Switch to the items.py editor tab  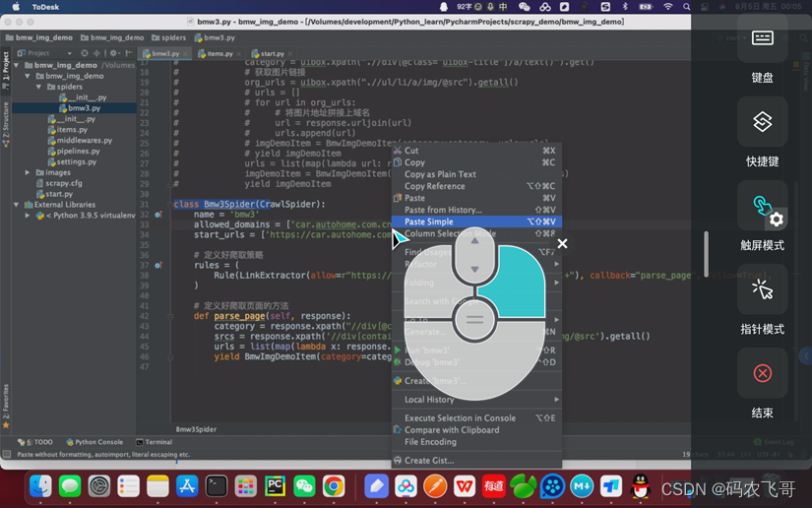tap(219, 54)
